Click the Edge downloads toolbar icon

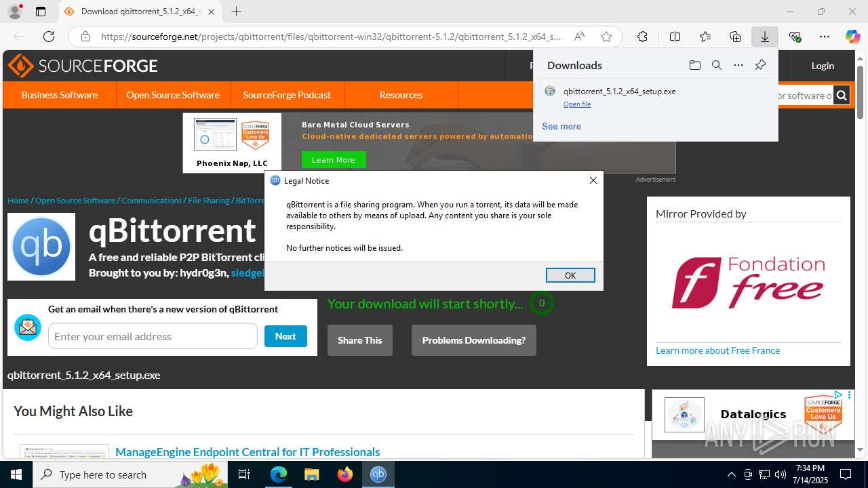765,37
